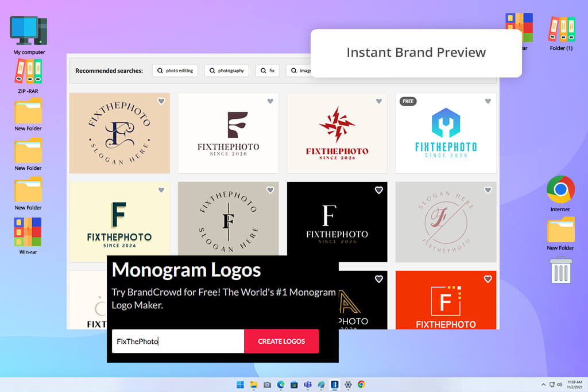Favorite the red lightning bolt logo
This screenshot has width=588, height=392.
[379, 101]
